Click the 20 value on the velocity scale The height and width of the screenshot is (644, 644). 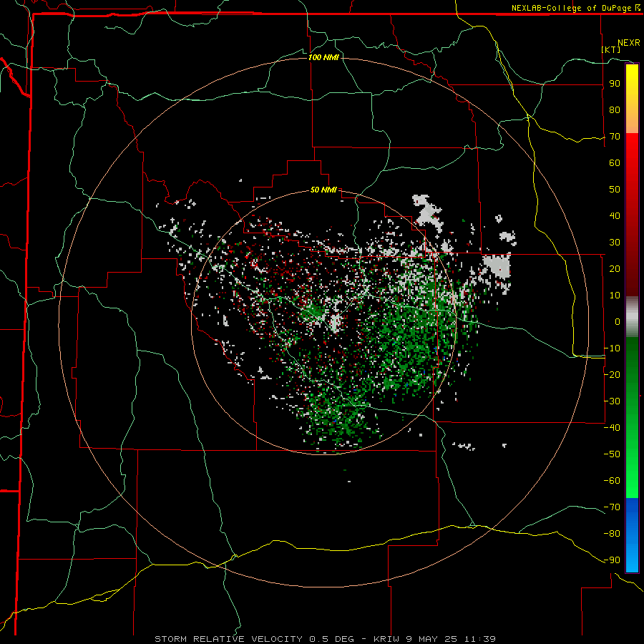coord(615,268)
